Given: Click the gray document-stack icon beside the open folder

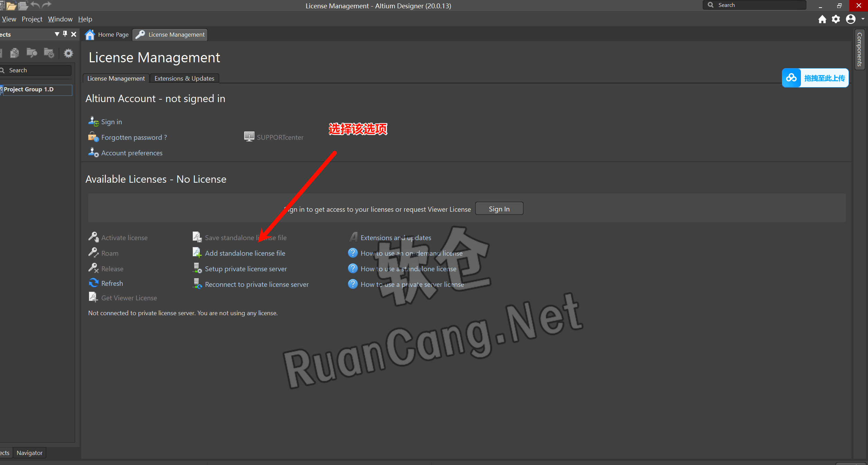Looking at the screenshot, I should [23, 5].
